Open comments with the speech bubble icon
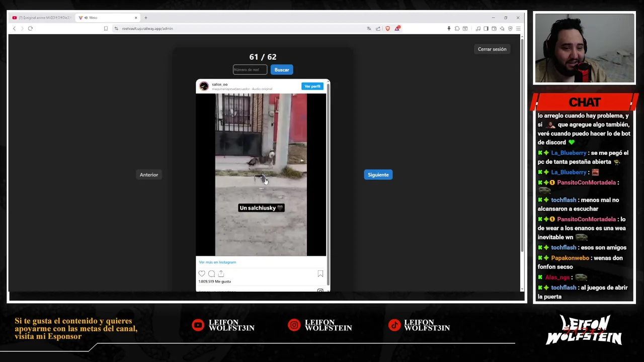This screenshot has height=362, width=644. click(x=211, y=274)
